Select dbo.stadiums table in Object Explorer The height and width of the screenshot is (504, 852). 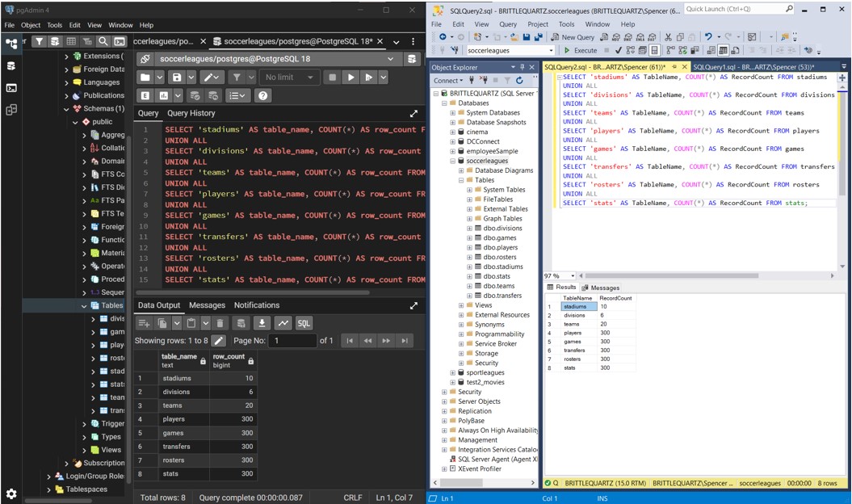coord(503,267)
